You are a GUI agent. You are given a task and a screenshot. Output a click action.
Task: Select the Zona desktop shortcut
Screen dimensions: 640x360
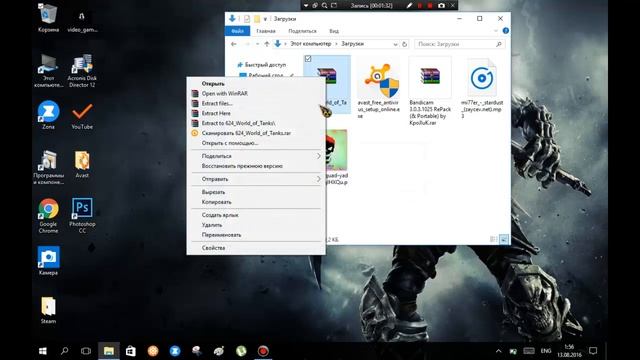point(48,115)
